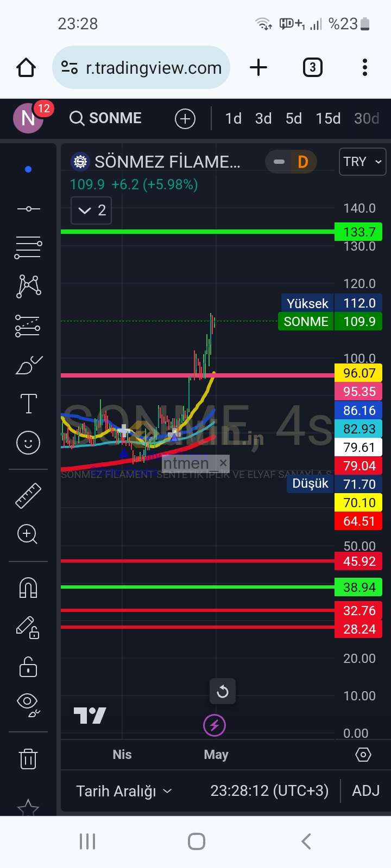The height and width of the screenshot is (868, 391).
Task: Tap the Android recent apps button
Action: (x=87, y=841)
